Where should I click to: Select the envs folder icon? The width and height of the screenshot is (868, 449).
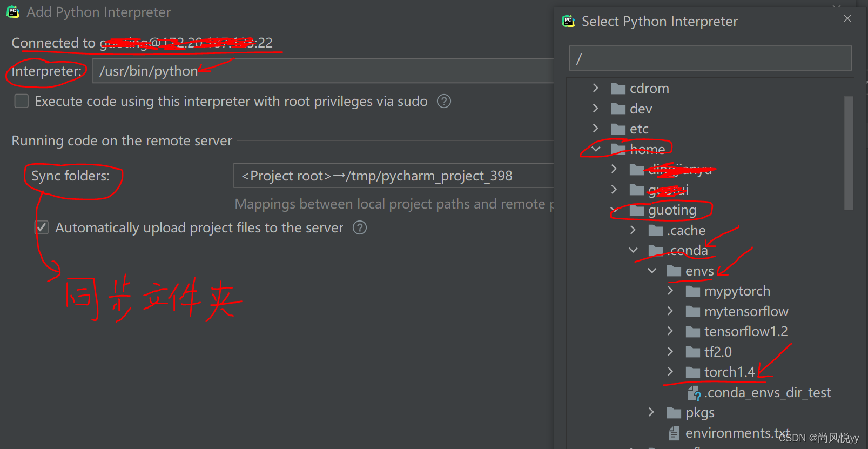coord(674,271)
